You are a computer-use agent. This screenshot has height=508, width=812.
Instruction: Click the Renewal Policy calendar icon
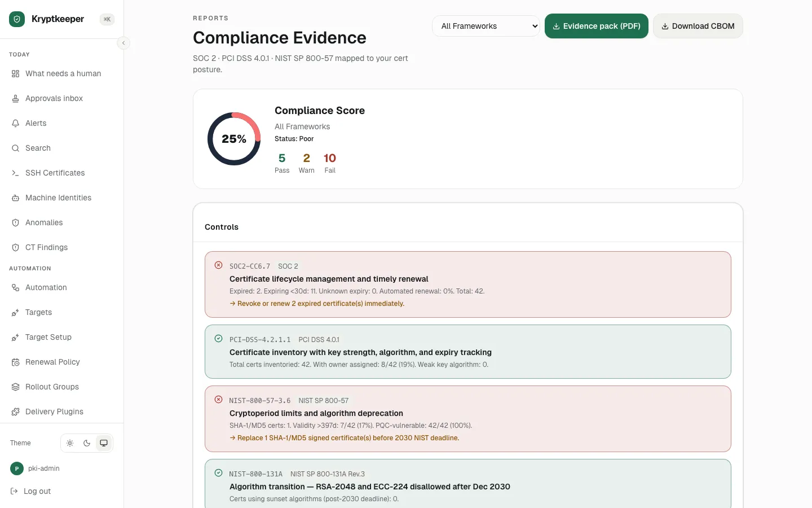16,362
